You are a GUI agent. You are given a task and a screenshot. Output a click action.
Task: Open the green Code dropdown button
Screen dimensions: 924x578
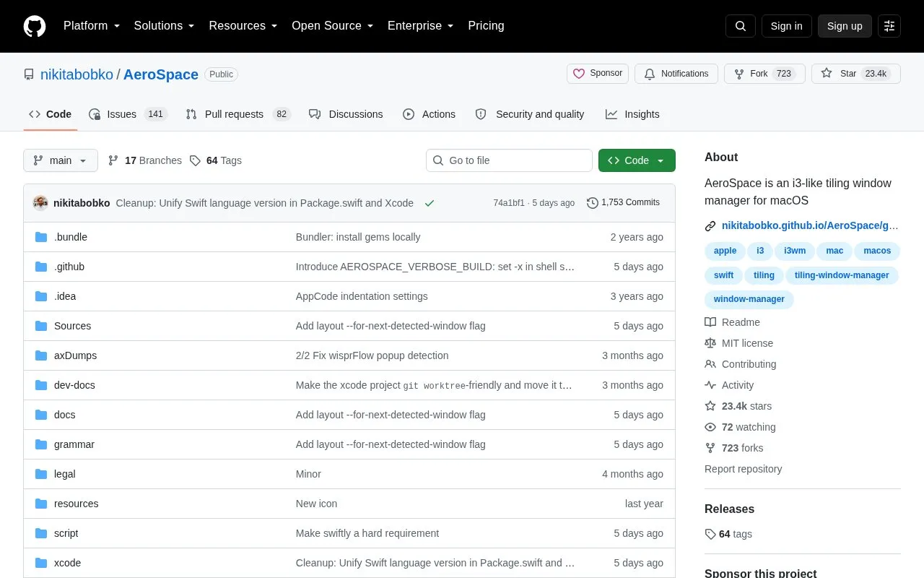pyautogui.click(x=637, y=160)
